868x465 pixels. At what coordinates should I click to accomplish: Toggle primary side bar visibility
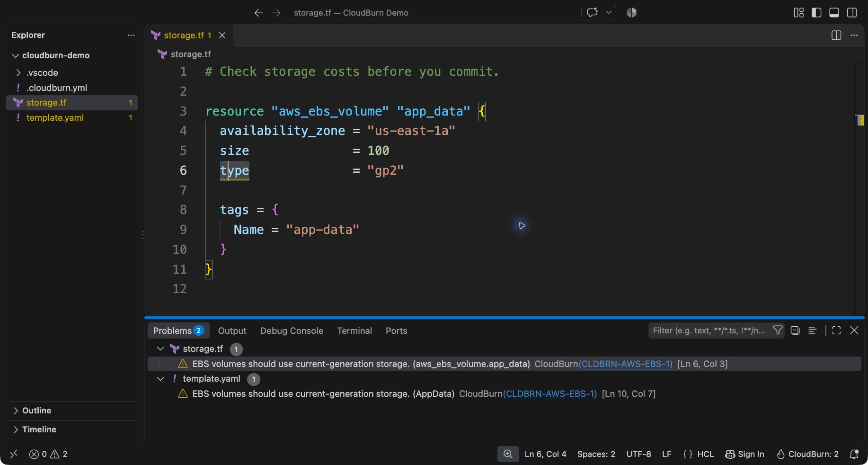pos(816,13)
